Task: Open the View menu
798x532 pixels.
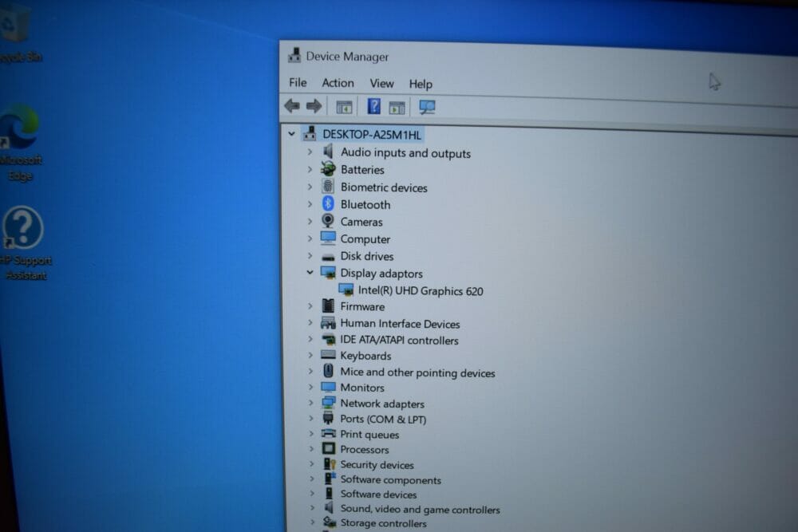Action: point(381,83)
